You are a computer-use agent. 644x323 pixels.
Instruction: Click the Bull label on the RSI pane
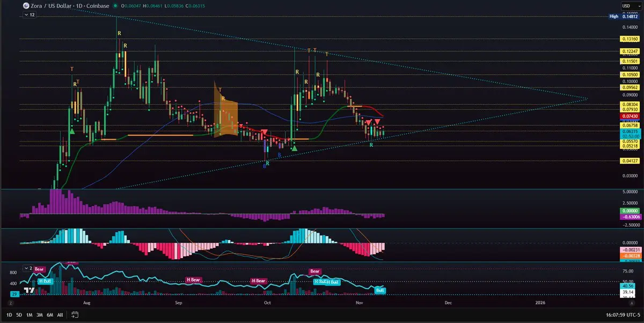pyautogui.click(x=379, y=290)
